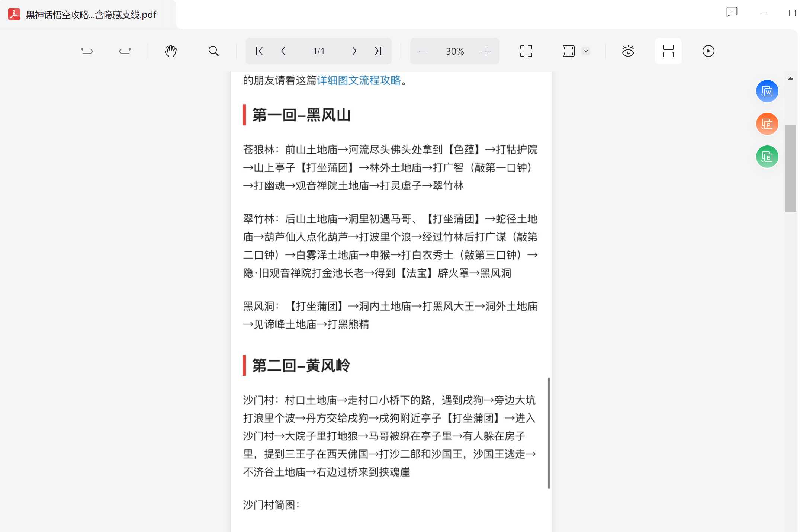The width and height of the screenshot is (800, 532).
Task: Select the 黑神话悟空攻略 pdf tab
Action: pyautogui.click(x=88, y=15)
